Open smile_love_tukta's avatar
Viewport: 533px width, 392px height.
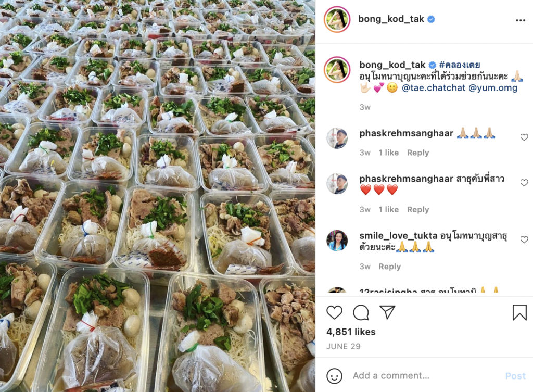pyautogui.click(x=337, y=241)
